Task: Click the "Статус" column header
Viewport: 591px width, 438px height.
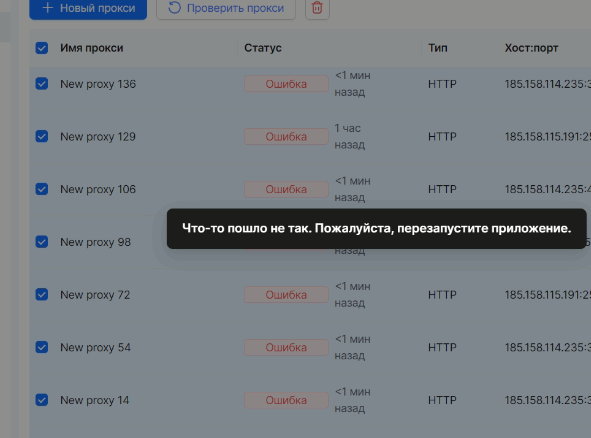Action: (263, 48)
